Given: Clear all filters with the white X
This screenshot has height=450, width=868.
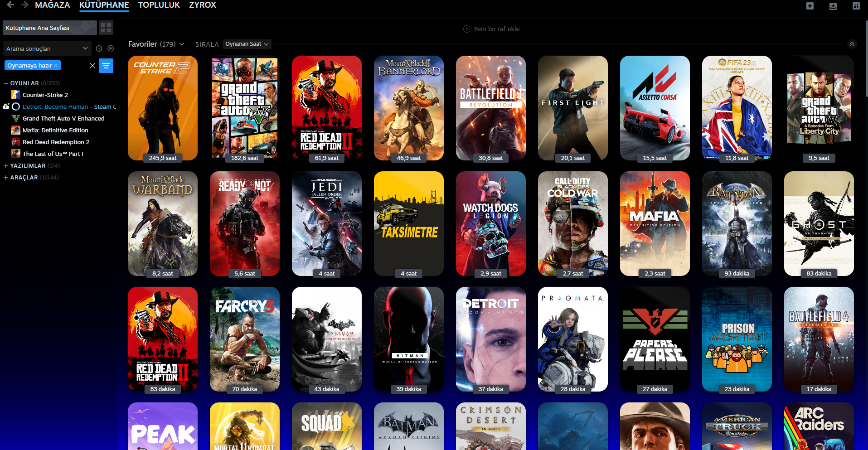Looking at the screenshot, I should tap(92, 66).
